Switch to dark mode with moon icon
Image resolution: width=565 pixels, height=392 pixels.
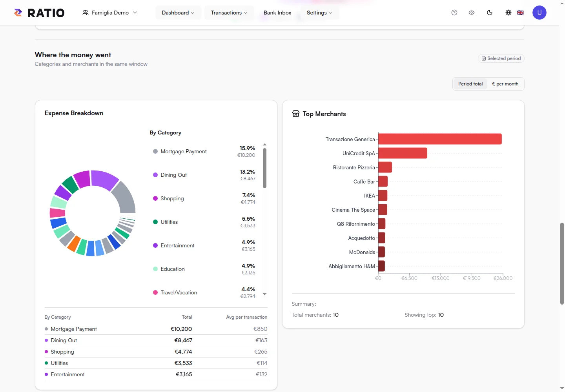pyautogui.click(x=490, y=13)
